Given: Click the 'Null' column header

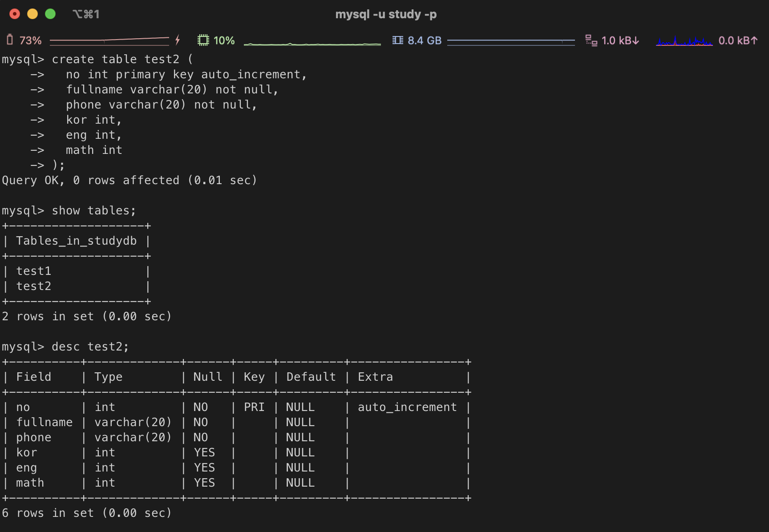Looking at the screenshot, I should click(208, 377).
